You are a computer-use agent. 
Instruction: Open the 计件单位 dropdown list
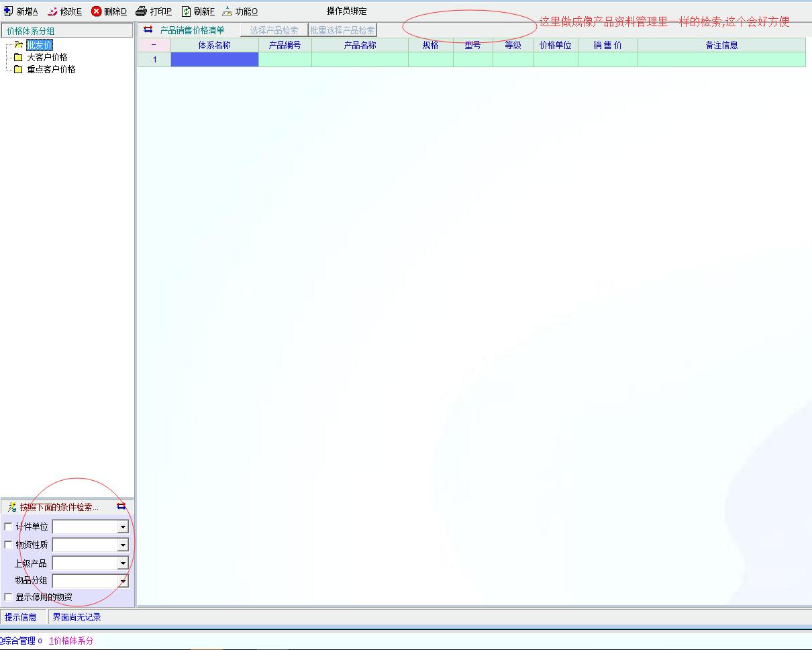(123, 527)
